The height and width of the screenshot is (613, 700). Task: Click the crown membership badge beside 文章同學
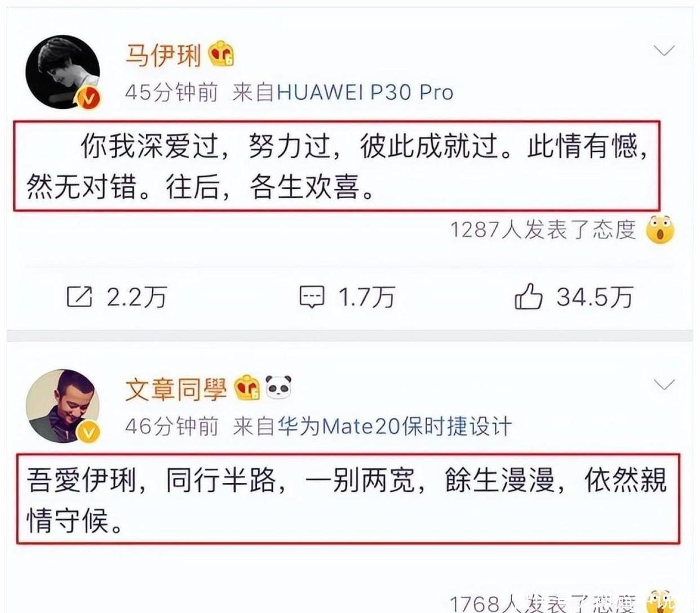click(247, 388)
